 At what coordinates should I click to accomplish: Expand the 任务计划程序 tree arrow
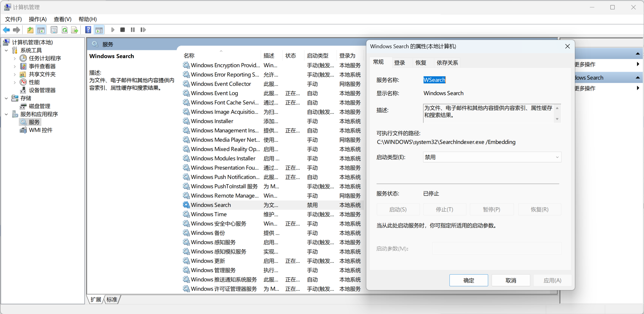click(x=15, y=58)
